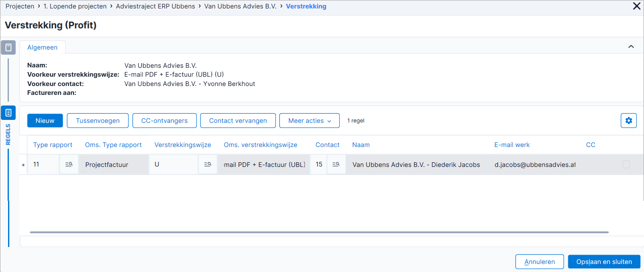644x272 pixels.
Task: Expand the Meer acties dropdown
Action: click(309, 121)
